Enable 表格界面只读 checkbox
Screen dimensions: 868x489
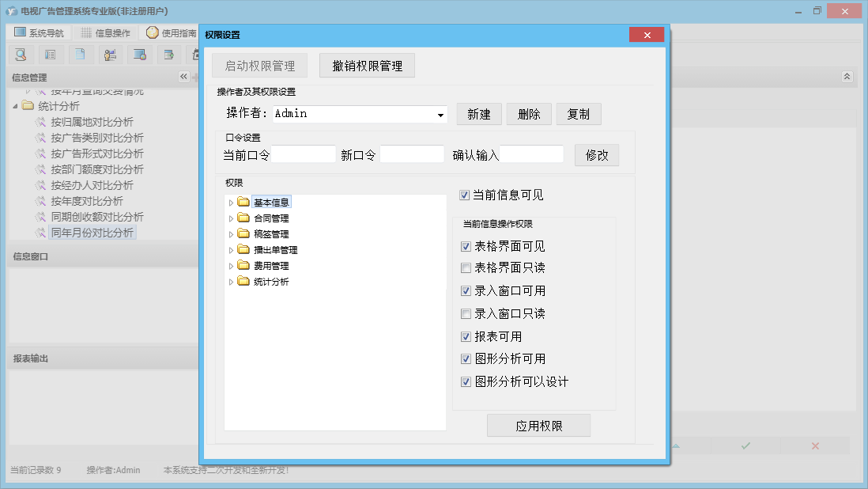[x=466, y=268]
